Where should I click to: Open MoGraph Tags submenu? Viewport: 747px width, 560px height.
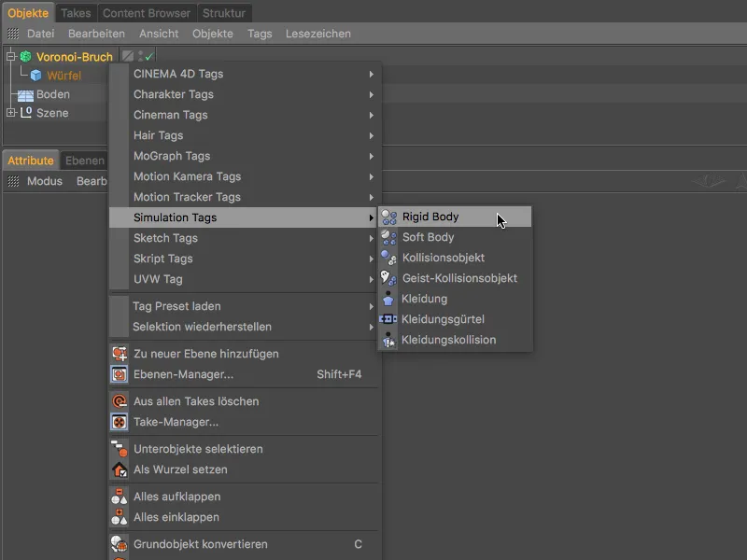(x=246, y=156)
